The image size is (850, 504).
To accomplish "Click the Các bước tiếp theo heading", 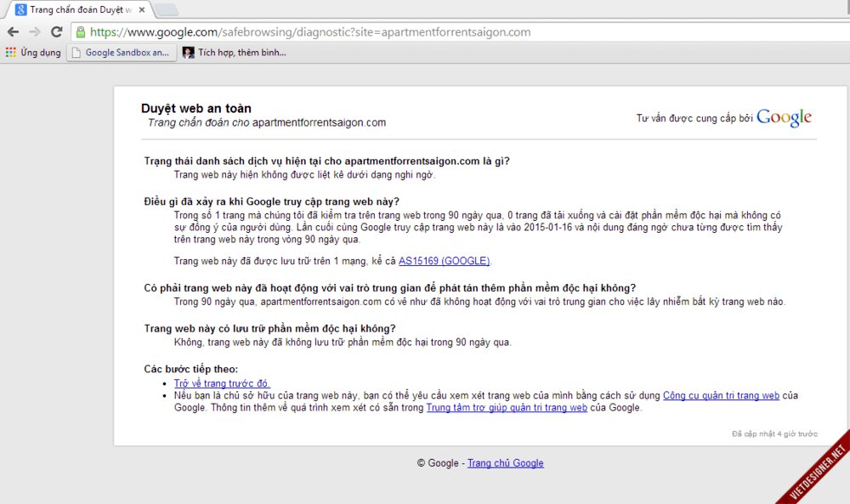I will 190,369.
